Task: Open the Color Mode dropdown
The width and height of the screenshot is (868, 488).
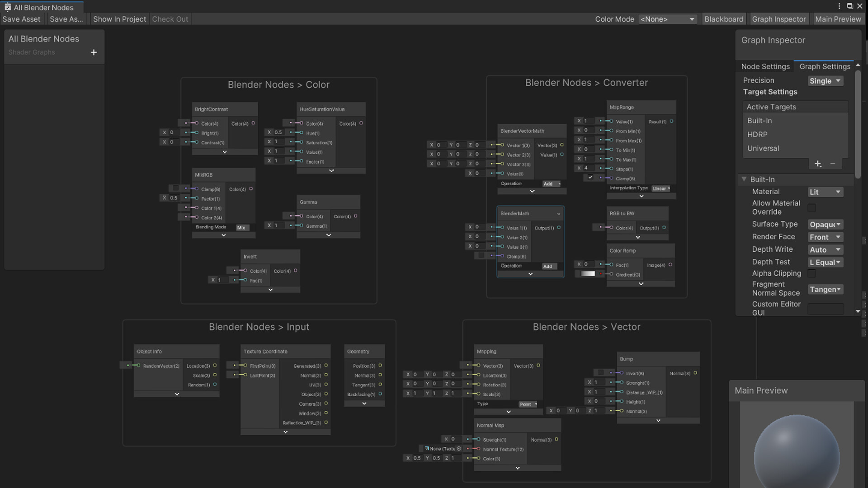Action: 668,19
